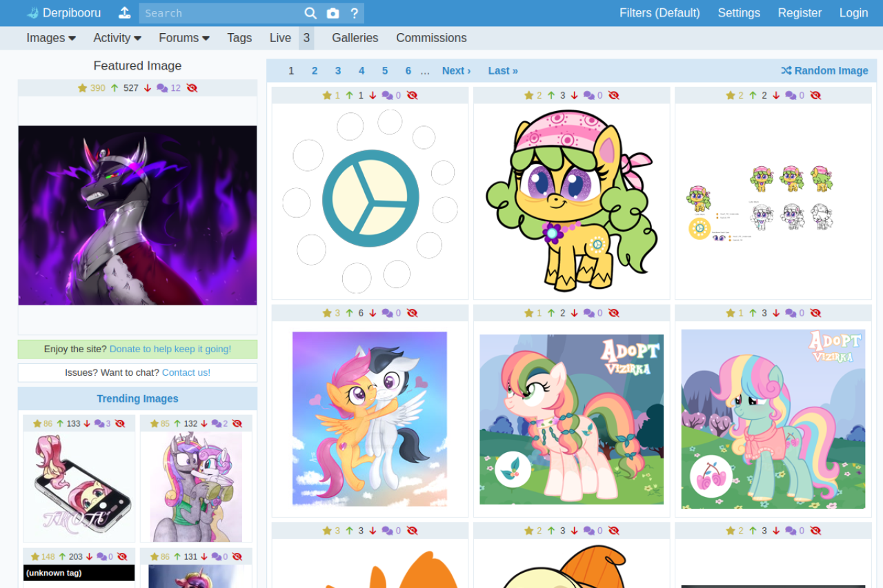The image size is (883, 588).
Task: Open reverse image search via camera icon
Action: click(x=333, y=12)
